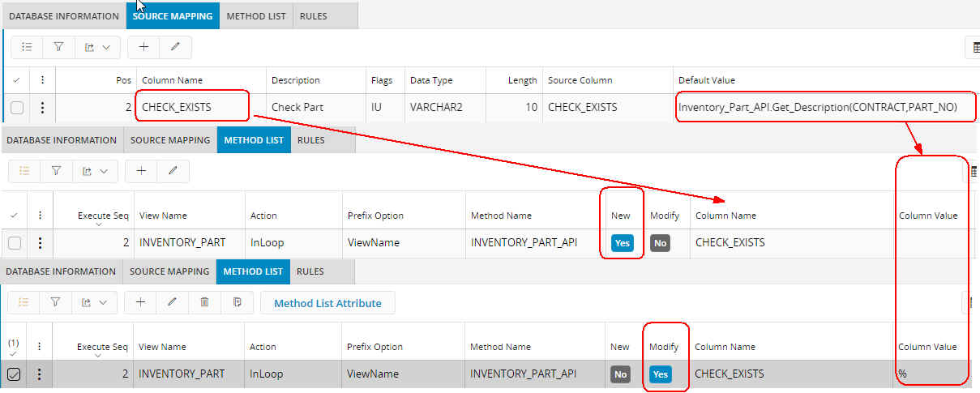Click the delete trash icon in the toolbar
This screenshot has width=980, height=393.
(204, 302)
